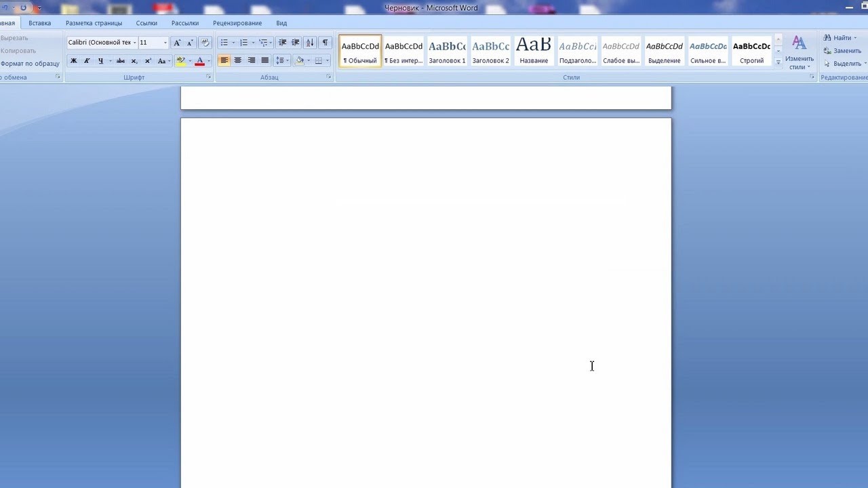Shrink the font size with the A-down icon
This screenshot has width=868, height=488.
[190, 43]
